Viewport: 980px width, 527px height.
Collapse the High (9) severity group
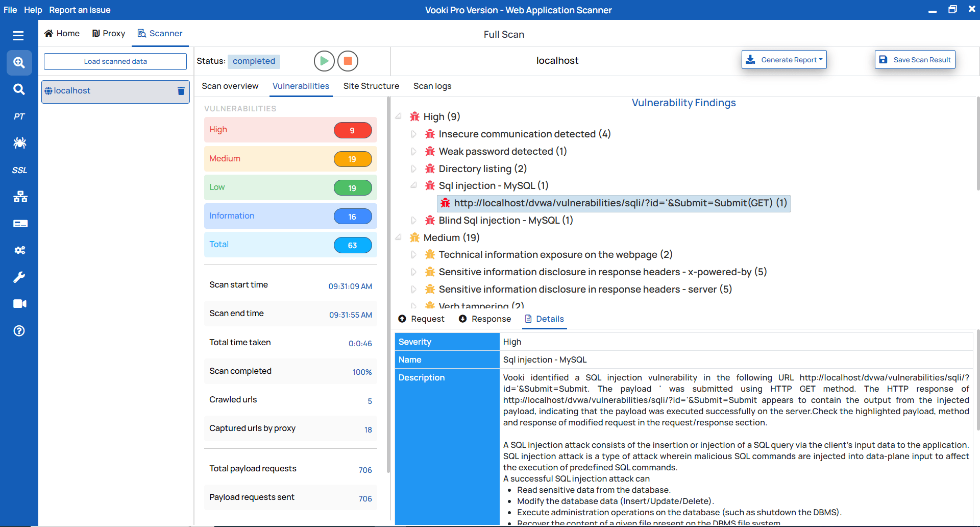click(398, 116)
